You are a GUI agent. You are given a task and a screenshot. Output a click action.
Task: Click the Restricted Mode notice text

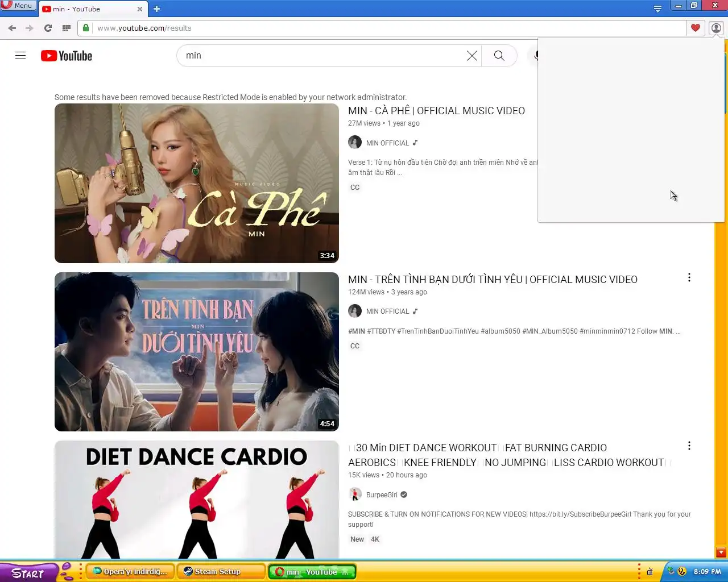pos(230,97)
